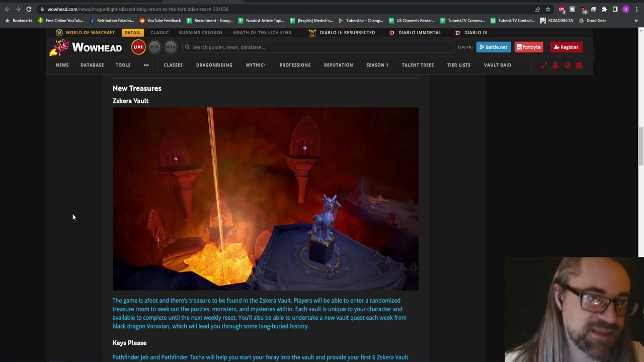The width and height of the screenshot is (644, 362).
Task: Click the Wowhead logo
Action: [x=86, y=47]
